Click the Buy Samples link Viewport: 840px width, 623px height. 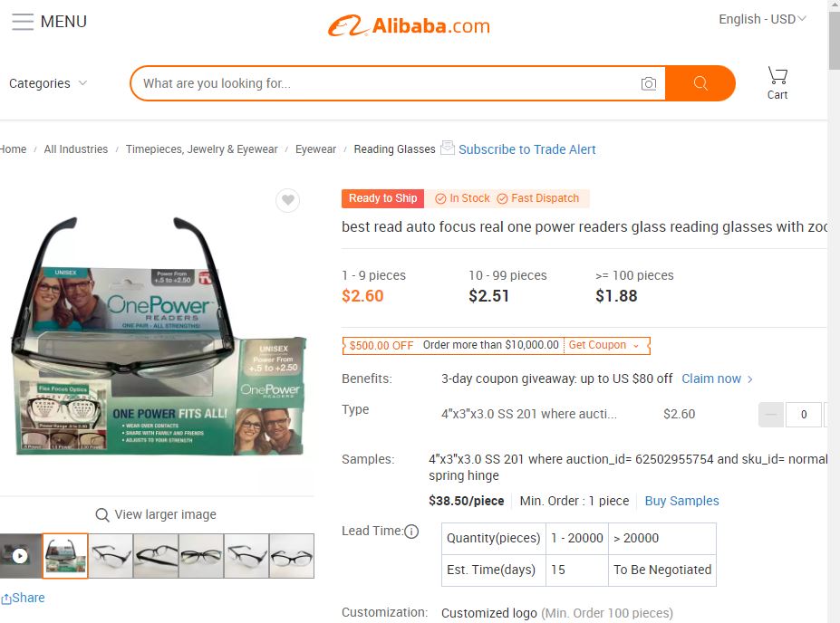point(681,501)
